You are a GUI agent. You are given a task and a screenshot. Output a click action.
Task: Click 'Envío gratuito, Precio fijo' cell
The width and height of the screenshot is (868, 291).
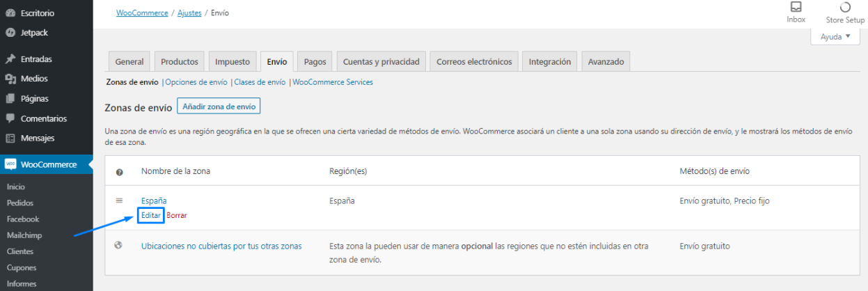point(724,200)
